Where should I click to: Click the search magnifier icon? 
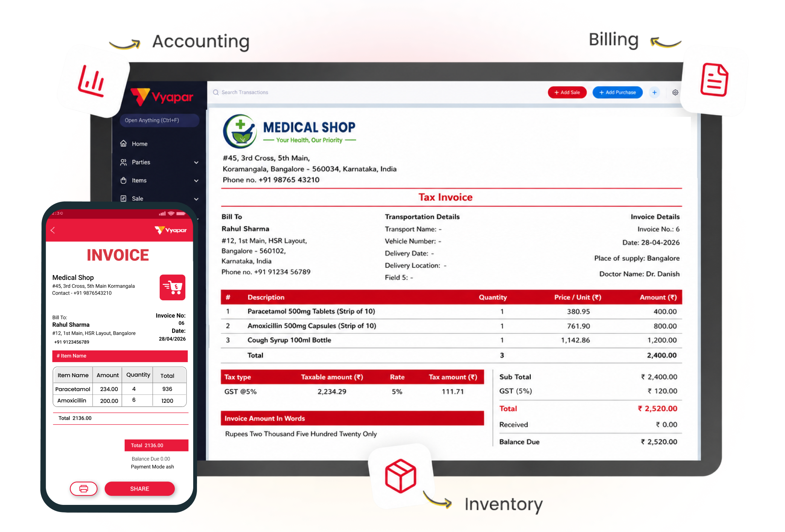point(216,92)
